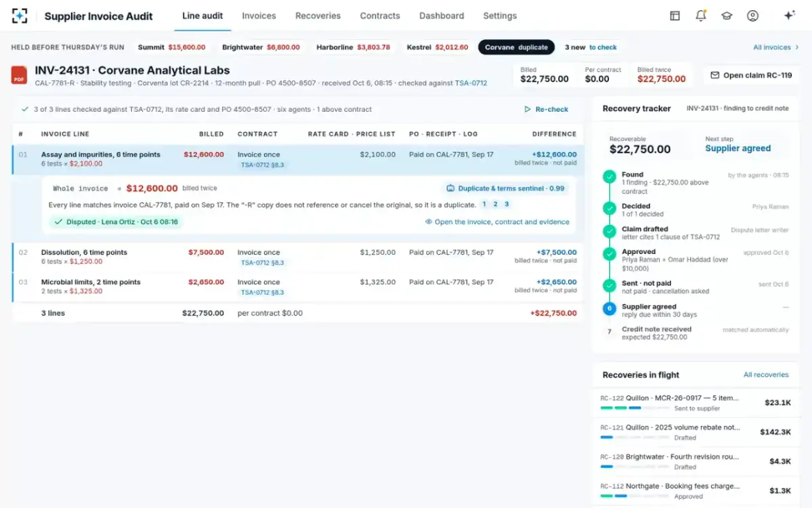Screen dimensions: 812x508
Task: Open the Settings tab
Action: pyautogui.click(x=500, y=16)
